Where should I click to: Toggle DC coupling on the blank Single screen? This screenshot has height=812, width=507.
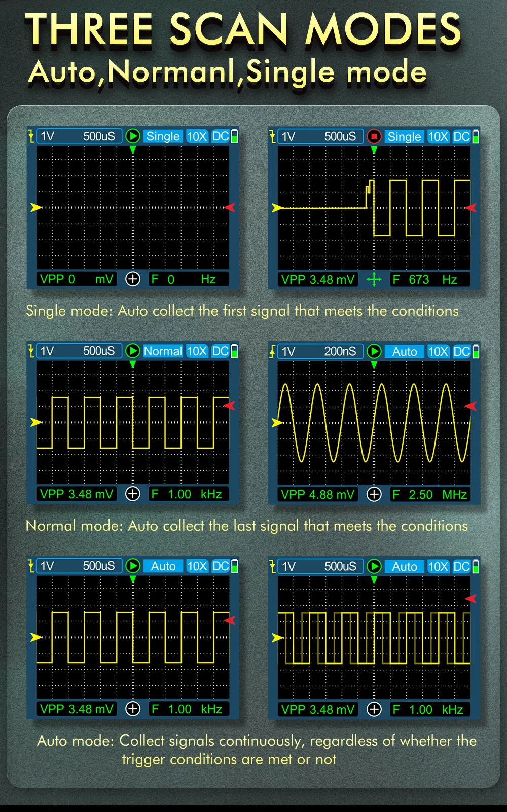point(220,136)
